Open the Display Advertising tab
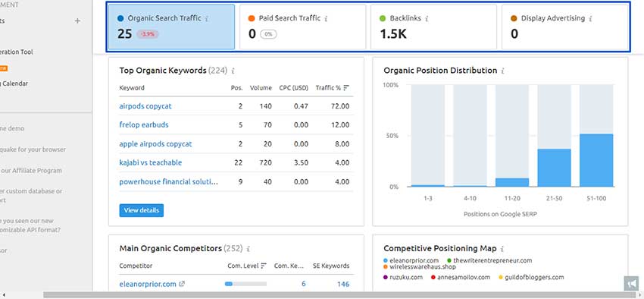Screen dimensions: 644x299 tap(564, 27)
